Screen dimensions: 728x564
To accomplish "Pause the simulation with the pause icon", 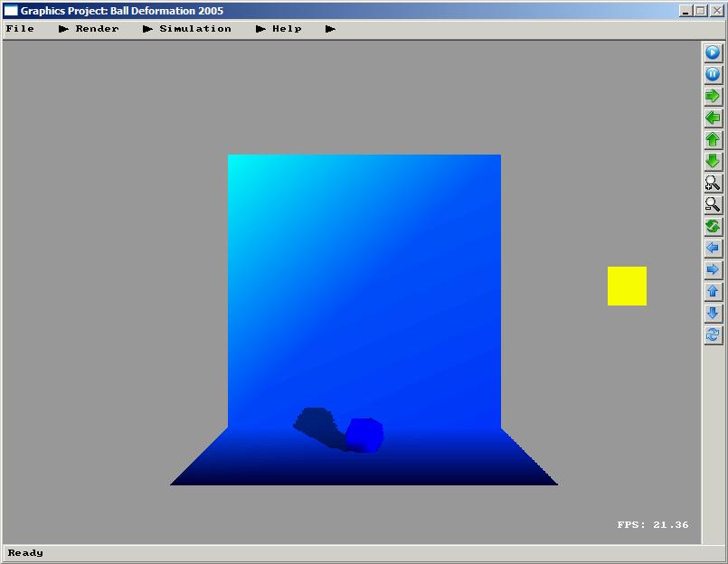I will click(713, 75).
